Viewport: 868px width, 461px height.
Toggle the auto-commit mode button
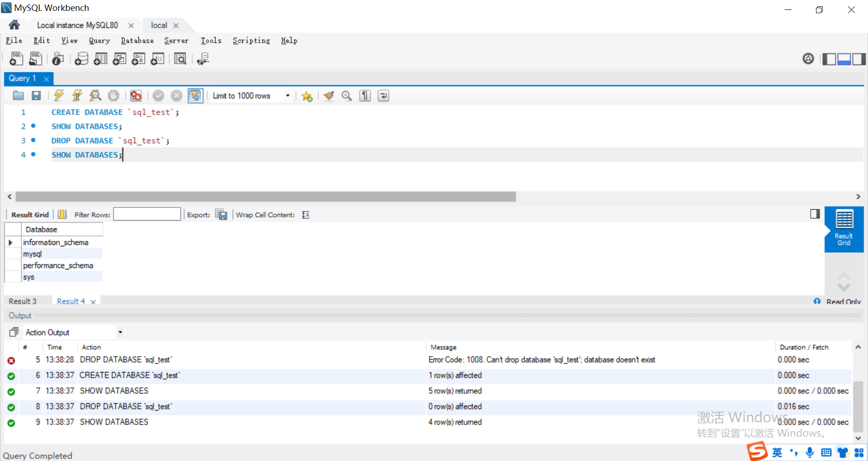195,95
